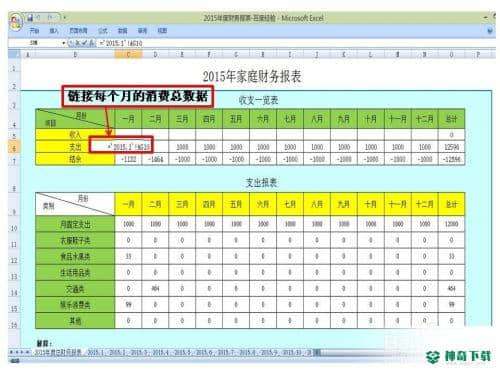500x375 pixels.
Task: Click the first-sheet navigation arrow
Action: pos(11,352)
